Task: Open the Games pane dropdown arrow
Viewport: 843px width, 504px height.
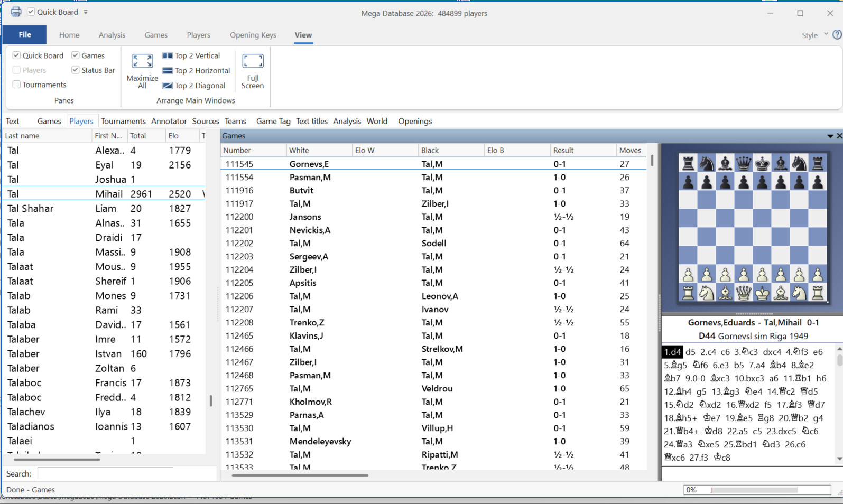Action: [830, 136]
